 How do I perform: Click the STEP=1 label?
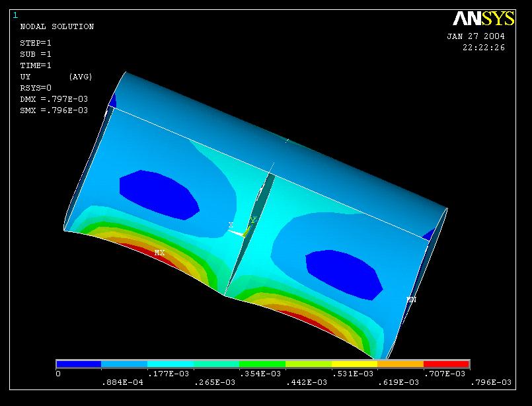(x=36, y=43)
